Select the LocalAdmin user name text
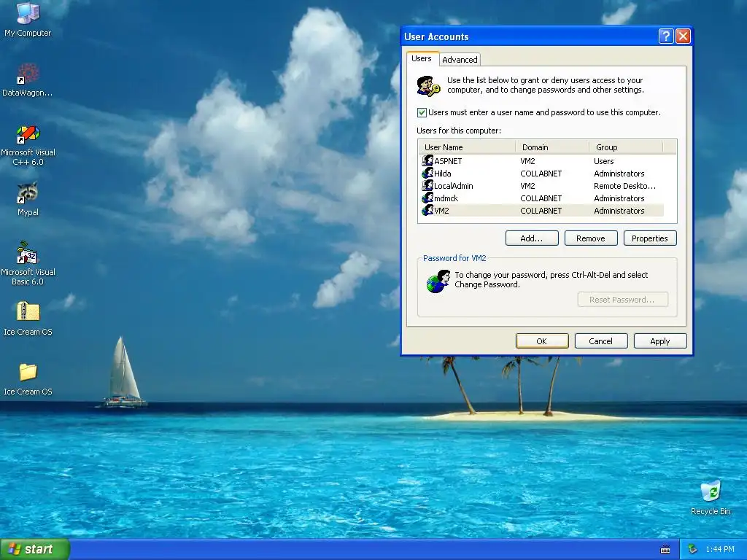The height and width of the screenshot is (560, 747). point(454,186)
